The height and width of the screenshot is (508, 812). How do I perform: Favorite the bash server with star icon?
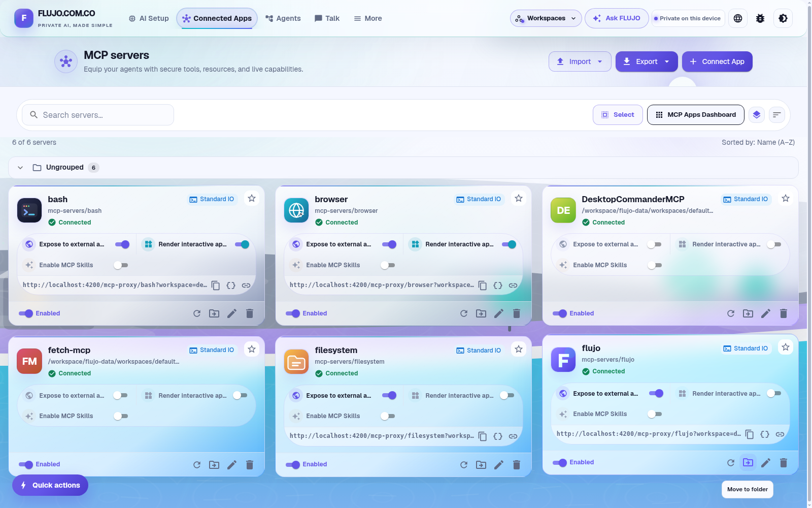[252, 198]
